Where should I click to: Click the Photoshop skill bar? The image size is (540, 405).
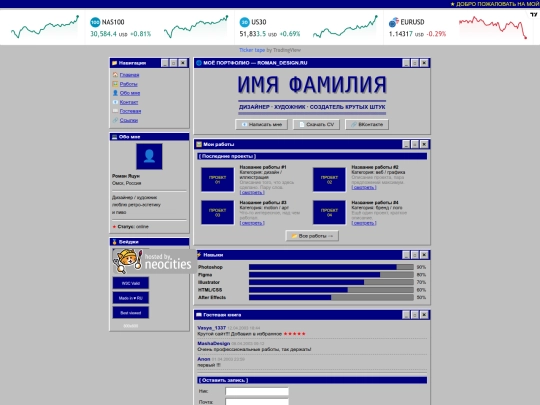[x=331, y=267]
